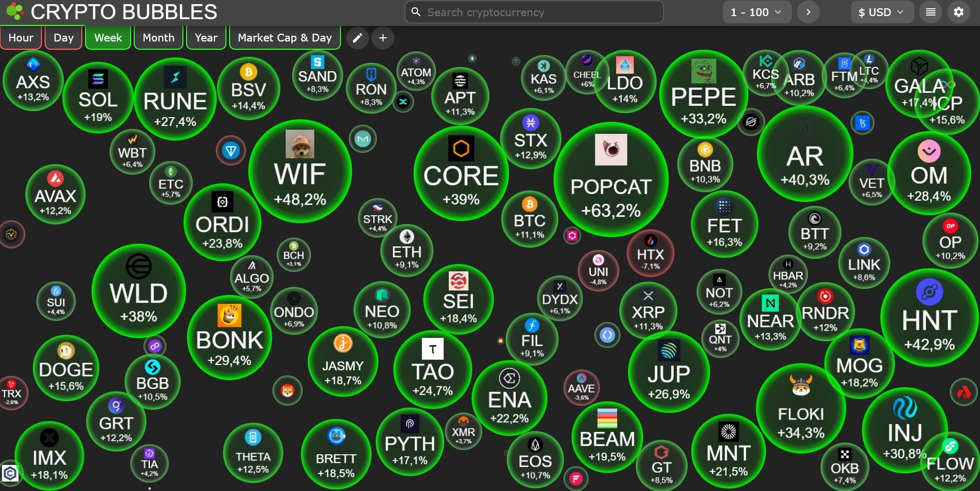Open the HNT bubble
The width and height of the screenshot is (980, 491).
click(x=929, y=317)
